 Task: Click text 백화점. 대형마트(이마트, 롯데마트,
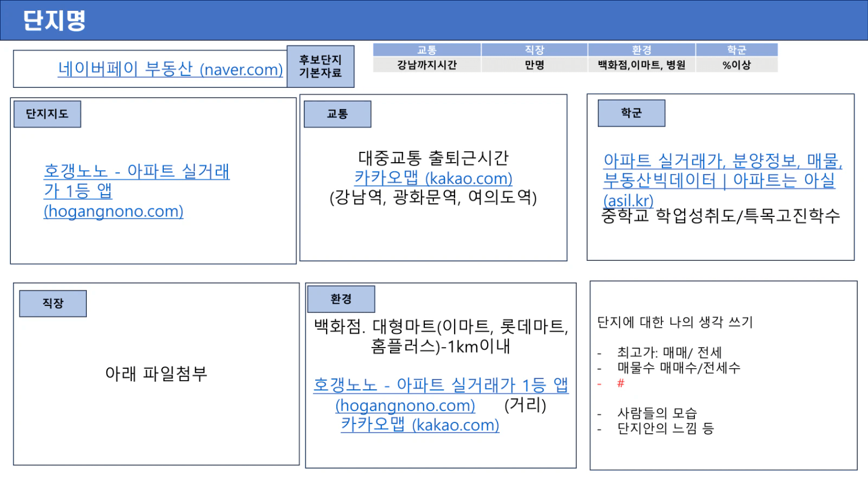coord(441,326)
